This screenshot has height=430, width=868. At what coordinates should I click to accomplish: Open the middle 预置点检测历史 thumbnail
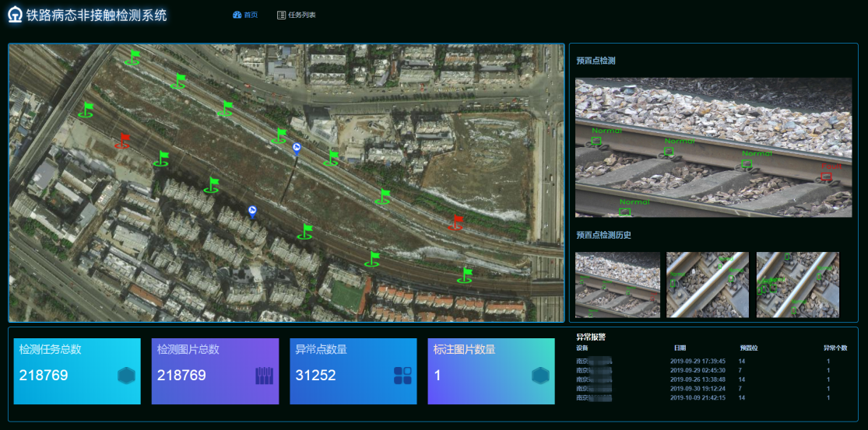click(x=707, y=285)
